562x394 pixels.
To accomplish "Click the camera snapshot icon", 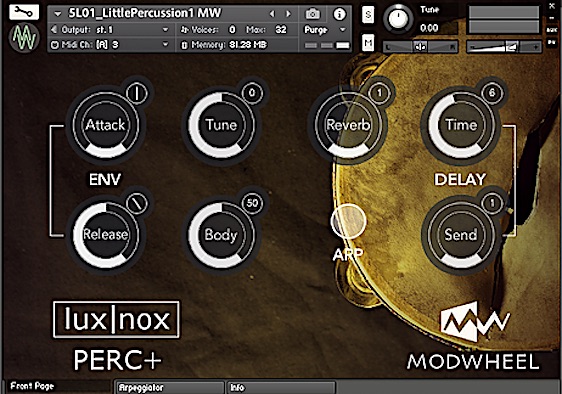I will coord(312,14).
